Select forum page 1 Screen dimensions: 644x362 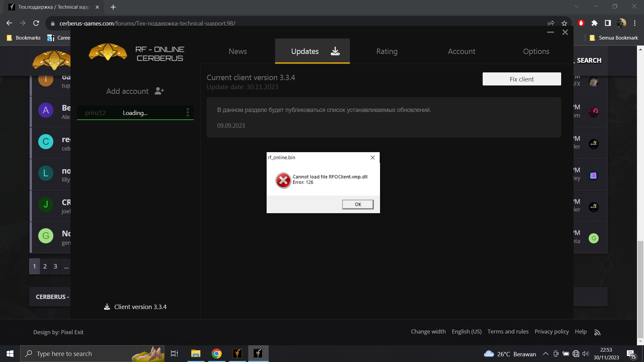[35, 266]
